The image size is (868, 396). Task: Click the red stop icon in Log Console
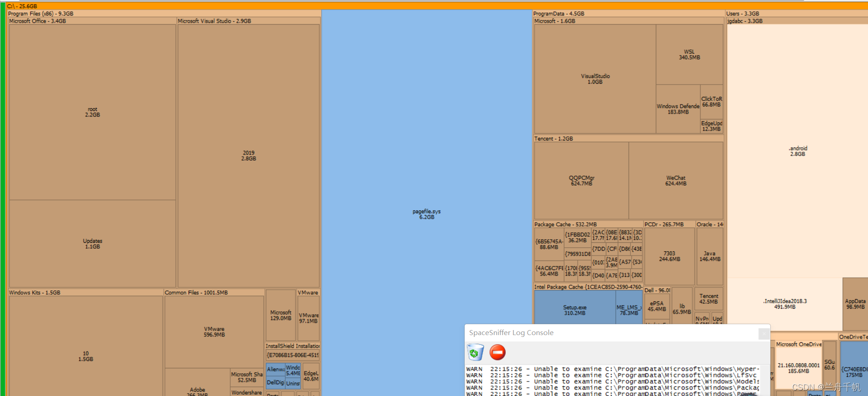[497, 352]
